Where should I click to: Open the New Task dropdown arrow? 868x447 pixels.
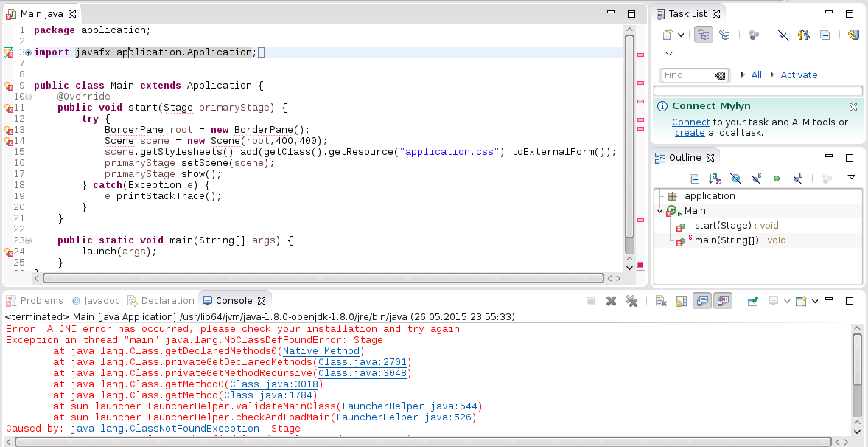pos(681,35)
